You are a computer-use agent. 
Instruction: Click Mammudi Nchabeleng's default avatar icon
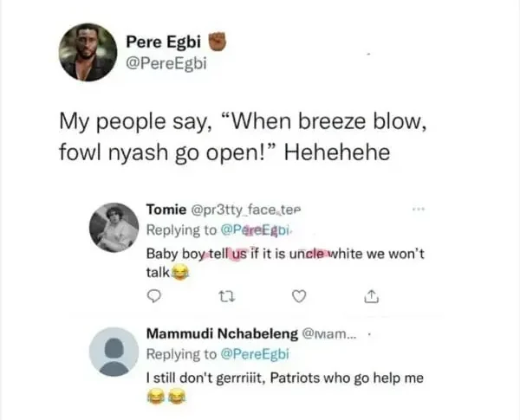(114, 352)
